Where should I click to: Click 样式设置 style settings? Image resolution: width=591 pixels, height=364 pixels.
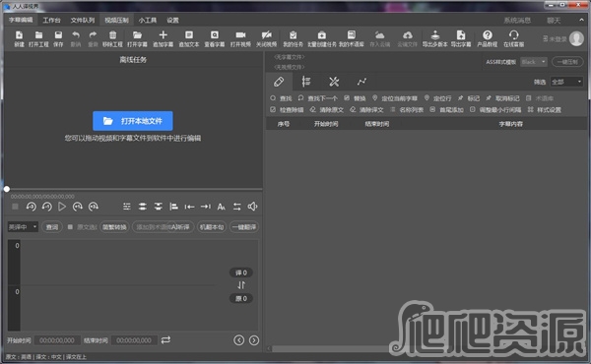pyautogui.click(x=545, y=110)
